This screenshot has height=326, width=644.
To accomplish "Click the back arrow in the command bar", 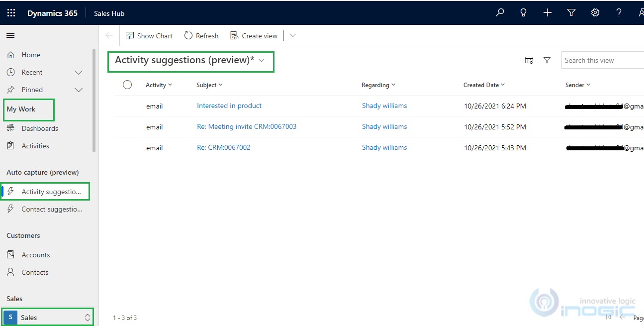I will point(109,35).
